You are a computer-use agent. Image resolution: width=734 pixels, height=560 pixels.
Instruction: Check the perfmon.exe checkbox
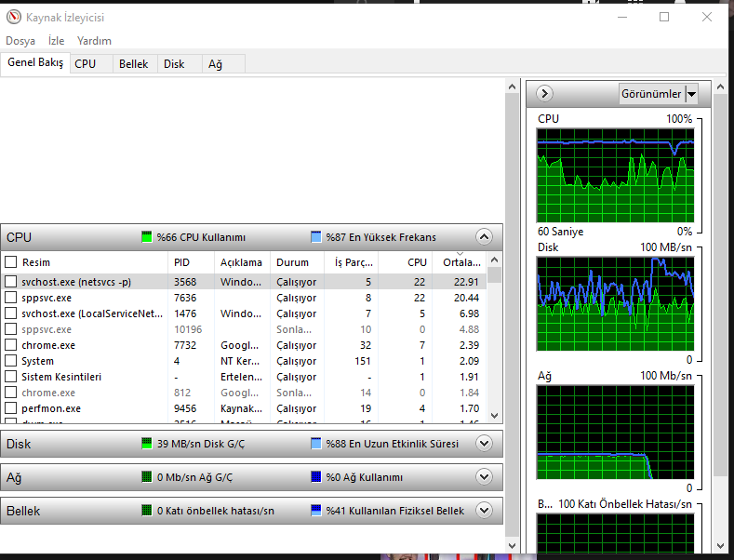point(11,408)
